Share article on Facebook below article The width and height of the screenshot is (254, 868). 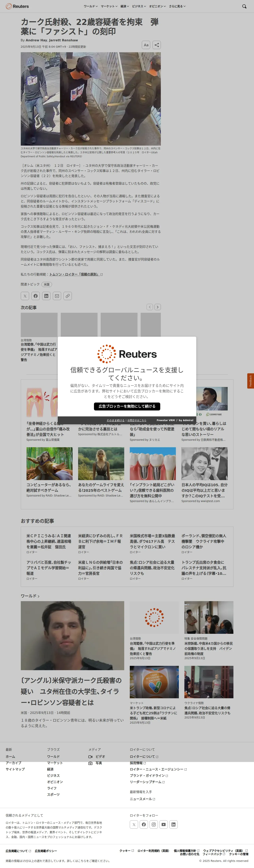[36, 296]
